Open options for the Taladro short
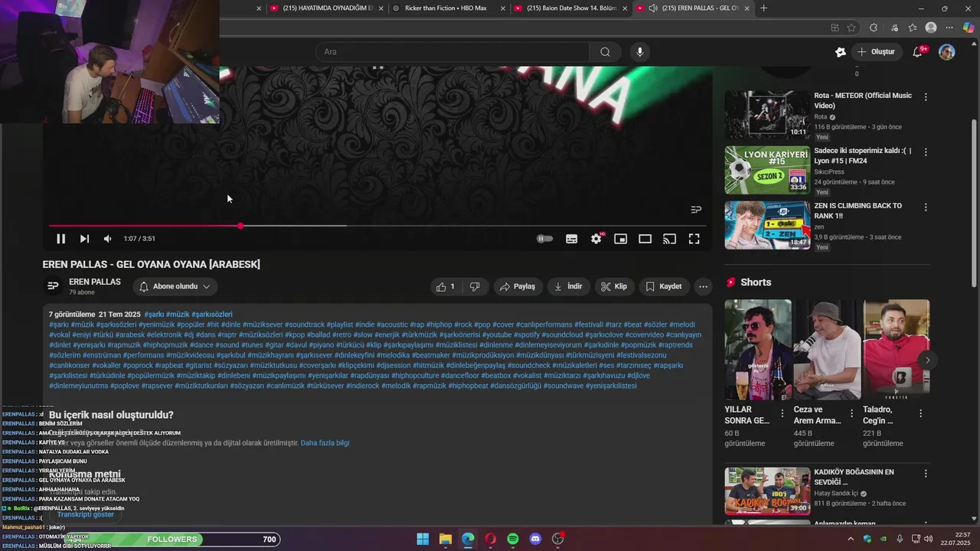This screenshot has height=551, width=980. [x=920, y=413]
